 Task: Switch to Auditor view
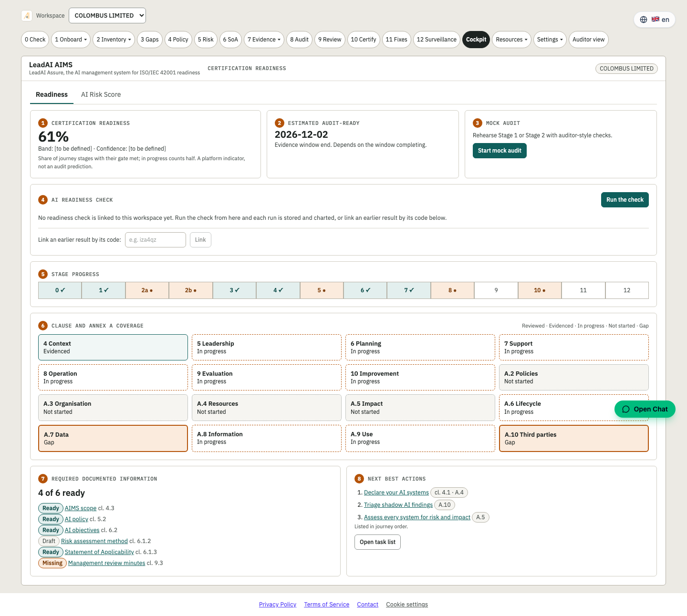(x=588, y=40)
